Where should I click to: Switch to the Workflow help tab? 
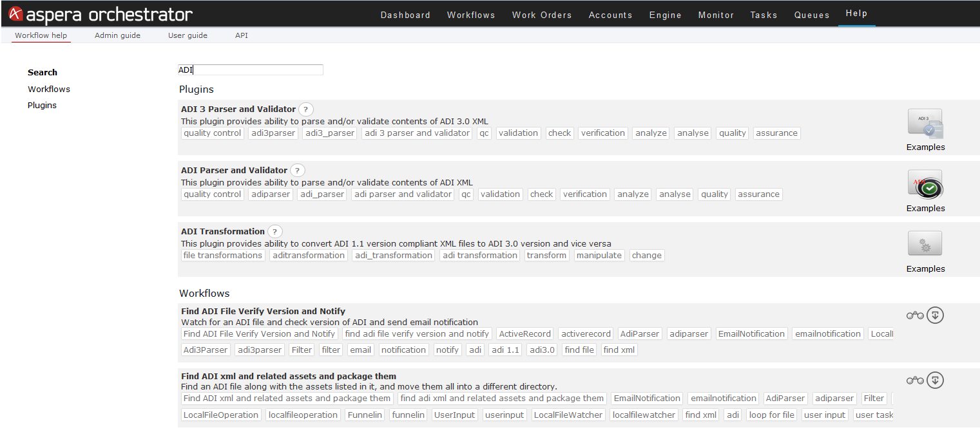pos(41,35)
